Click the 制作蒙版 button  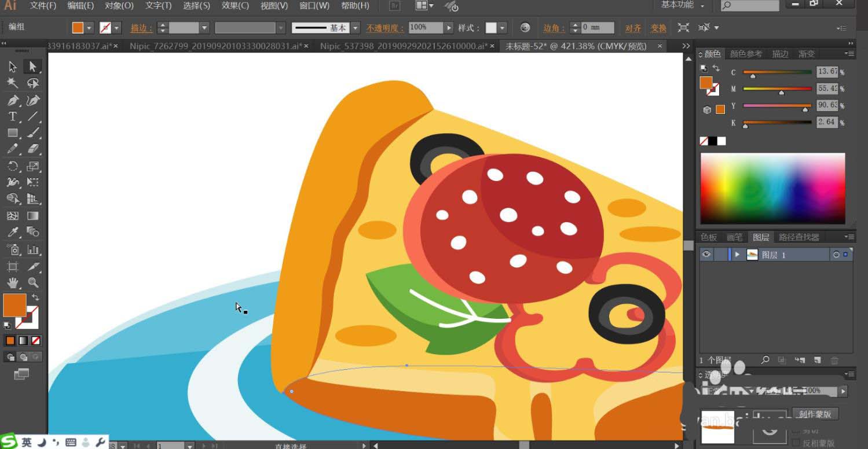[x=814, y=414]
